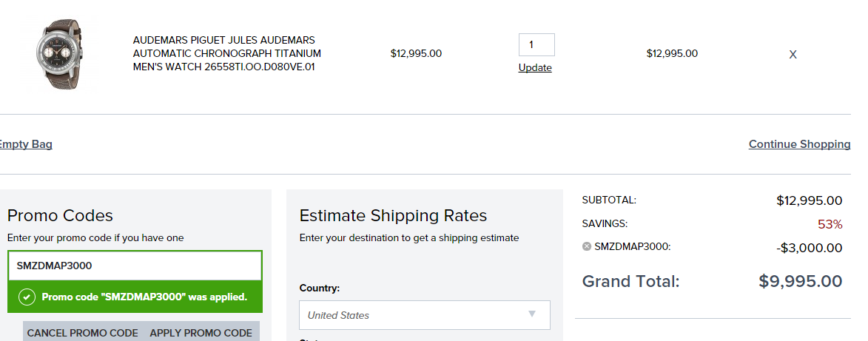The image size is (868, 341).
Task: Open the Continue Shopping link
Action: click(799, 144)
